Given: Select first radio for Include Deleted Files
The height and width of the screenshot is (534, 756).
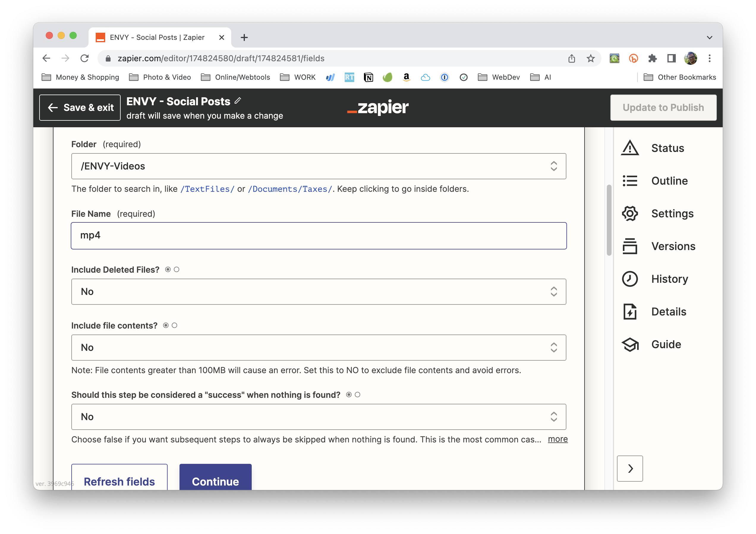Looking at the screenshot, I should (168, 269).
